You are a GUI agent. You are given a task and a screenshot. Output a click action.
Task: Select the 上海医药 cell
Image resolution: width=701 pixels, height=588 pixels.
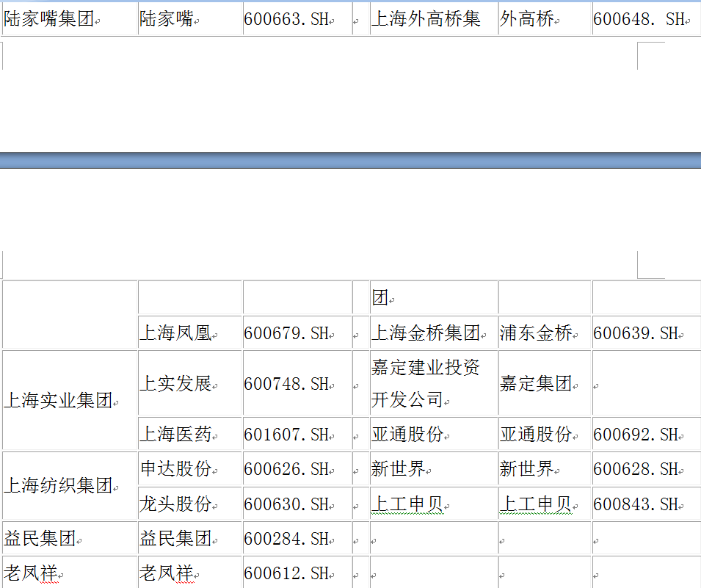(190, 434)
